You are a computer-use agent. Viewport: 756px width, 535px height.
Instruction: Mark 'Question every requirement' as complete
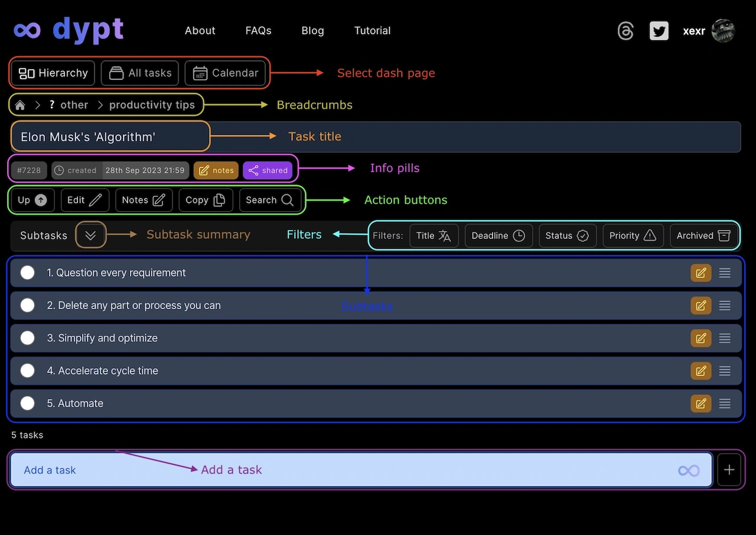28,273
